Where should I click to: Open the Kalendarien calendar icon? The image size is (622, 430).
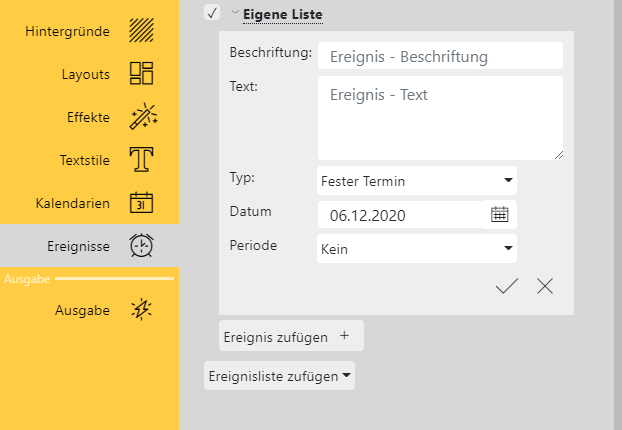(141, 203)
